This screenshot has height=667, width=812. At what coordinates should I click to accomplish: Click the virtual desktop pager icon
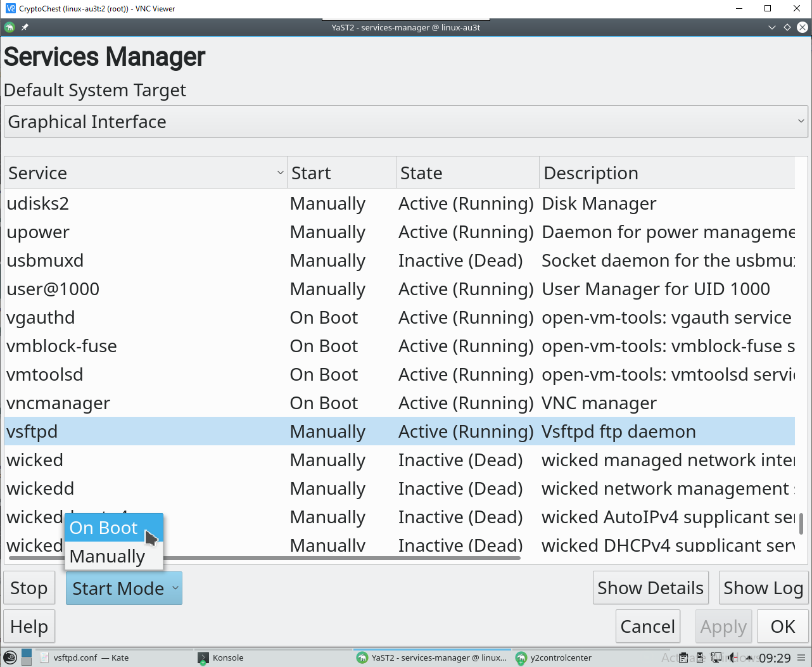[27, 657]
